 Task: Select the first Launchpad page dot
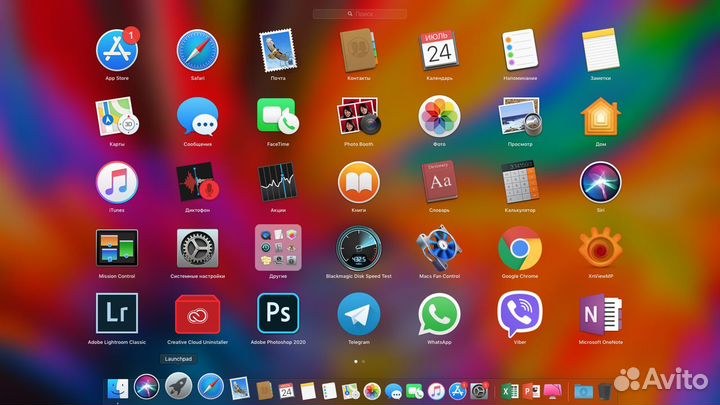tap(356, 361)
